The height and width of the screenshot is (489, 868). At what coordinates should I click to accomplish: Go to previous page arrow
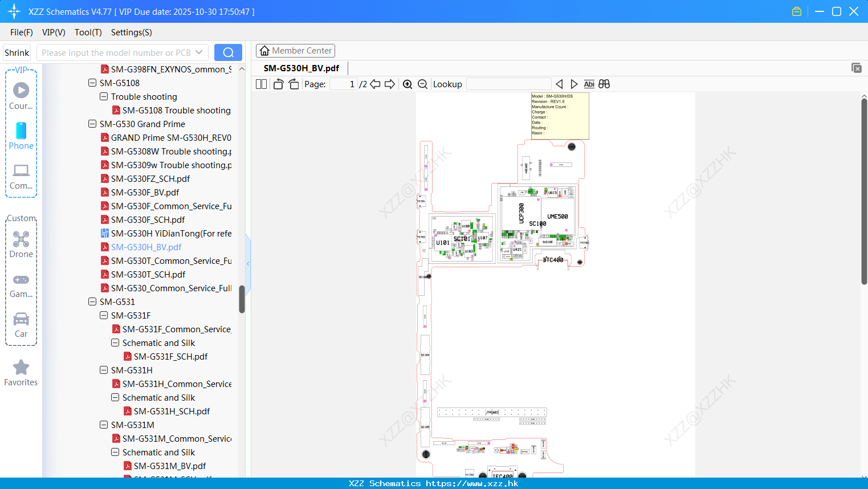375,84
